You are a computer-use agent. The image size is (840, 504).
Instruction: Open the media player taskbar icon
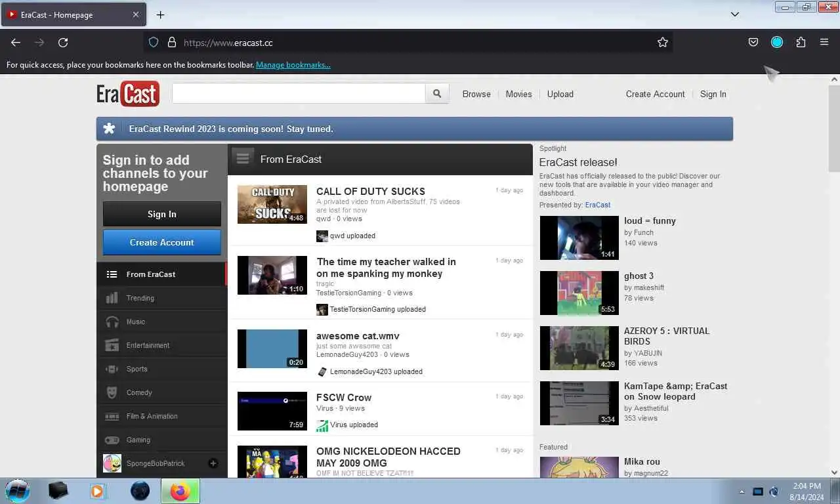point(98,491)
